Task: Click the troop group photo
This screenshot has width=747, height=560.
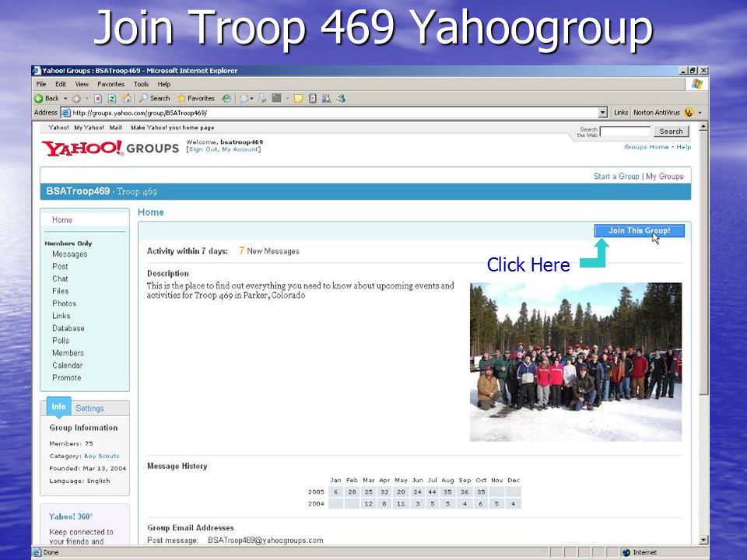Action: coord(576,362)
